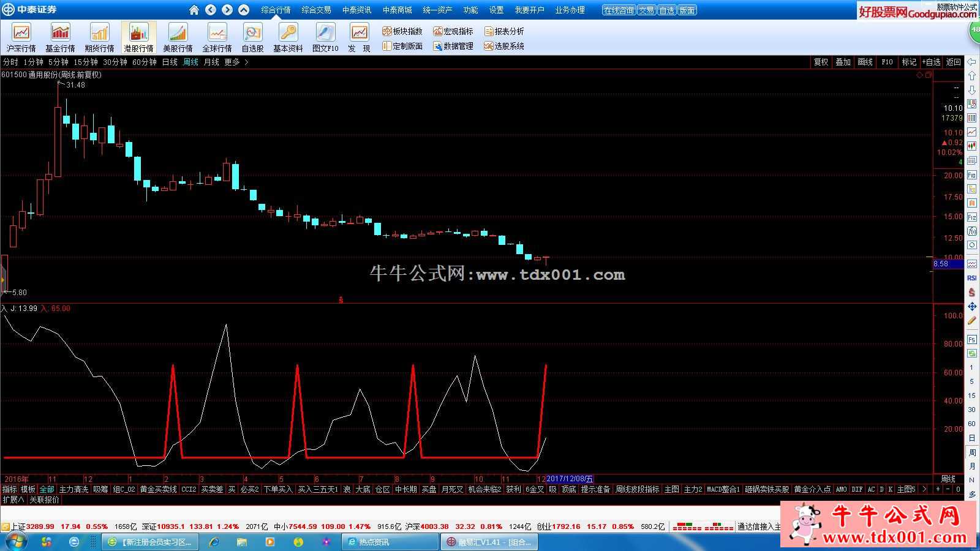This screenshot has height=551, width=980.
Task: Click 交易 button in title bar
Action: (x=646, y=10)
